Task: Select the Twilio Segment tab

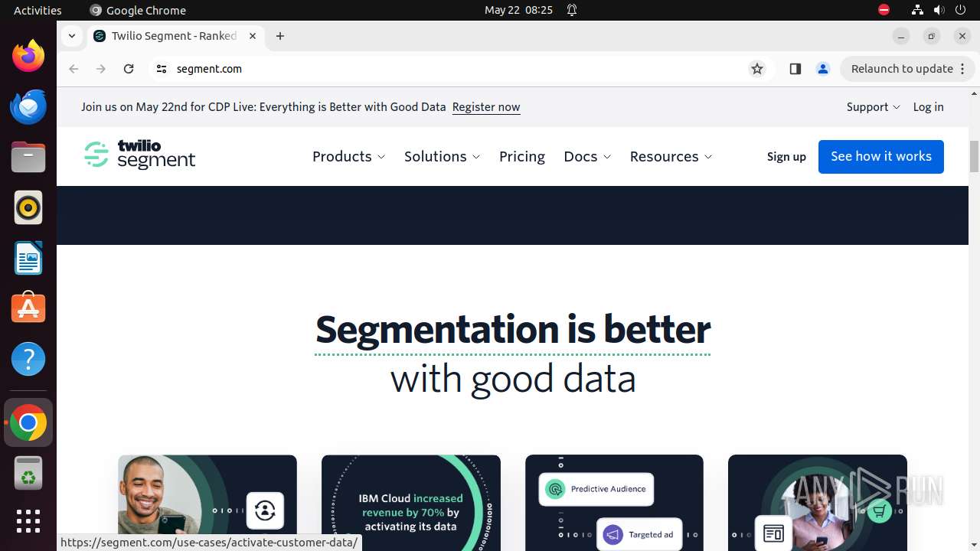Action: tap(175, 36)
